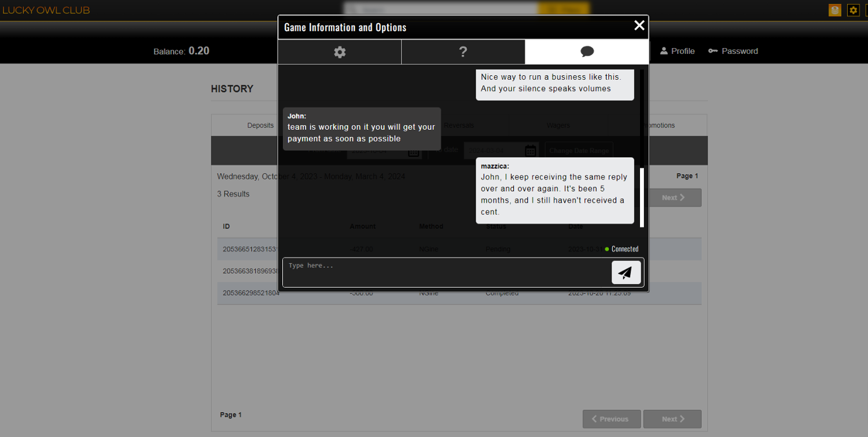Close the Game Information and Options dialog
Image resolution: width=868 pixels, height=437 pixels.
(x=639, y=25)
